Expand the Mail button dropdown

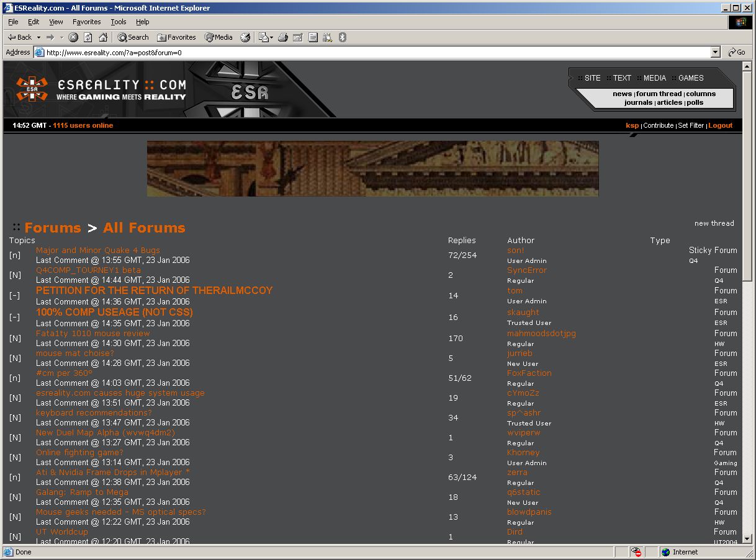pos(271,37)
